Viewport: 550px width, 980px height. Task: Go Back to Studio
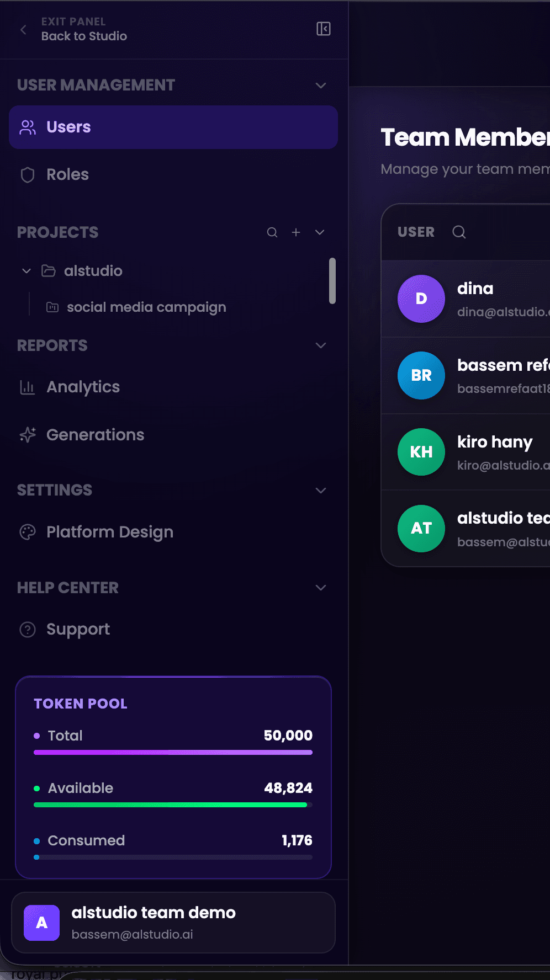tap(84, 36)
